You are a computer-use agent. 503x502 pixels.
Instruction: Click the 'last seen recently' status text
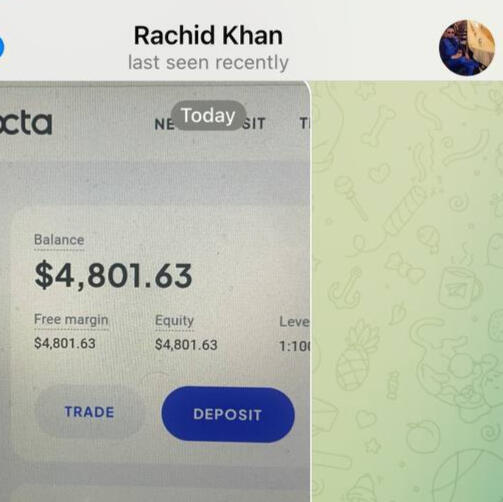(208, 62)
